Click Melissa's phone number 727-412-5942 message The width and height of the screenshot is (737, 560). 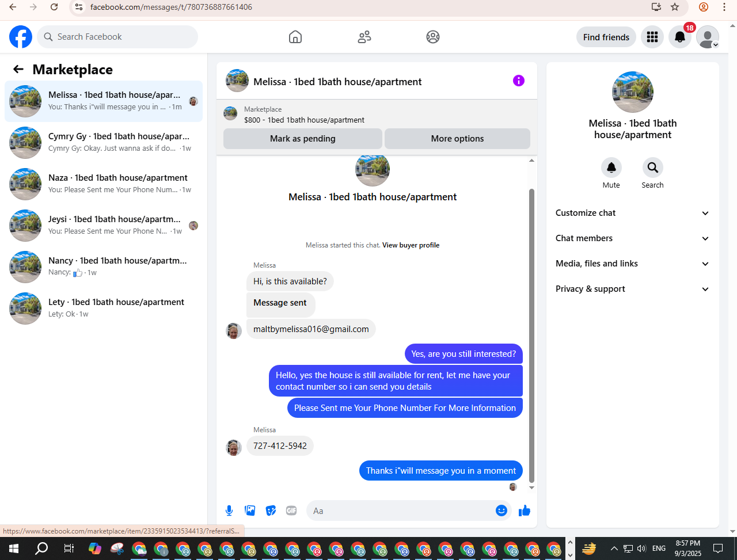coord(280,446)
